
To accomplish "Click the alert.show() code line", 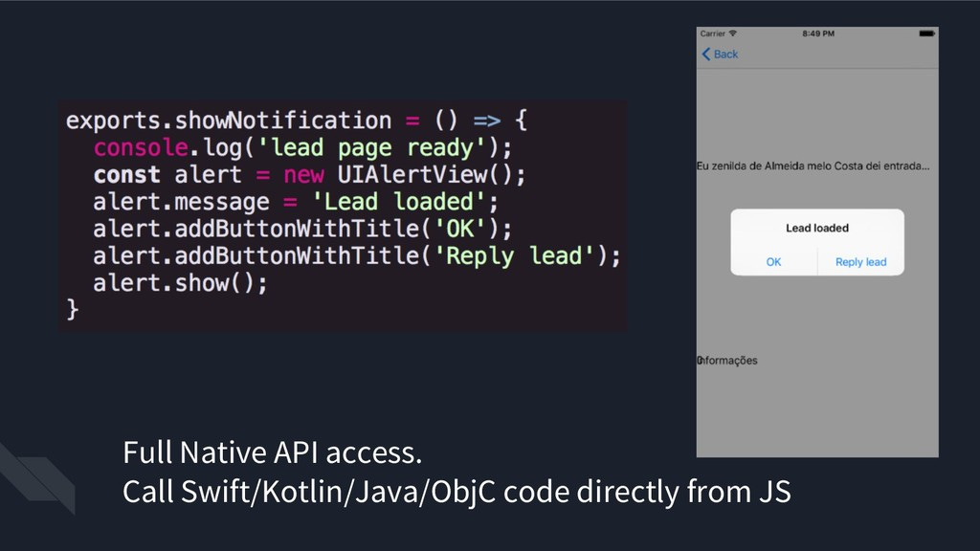I will click(180, 283).
